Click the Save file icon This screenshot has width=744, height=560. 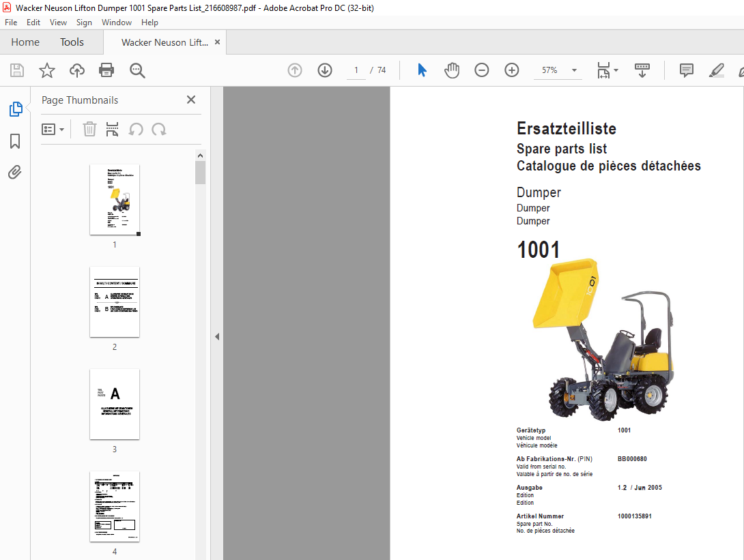click(x=17, y=70)
